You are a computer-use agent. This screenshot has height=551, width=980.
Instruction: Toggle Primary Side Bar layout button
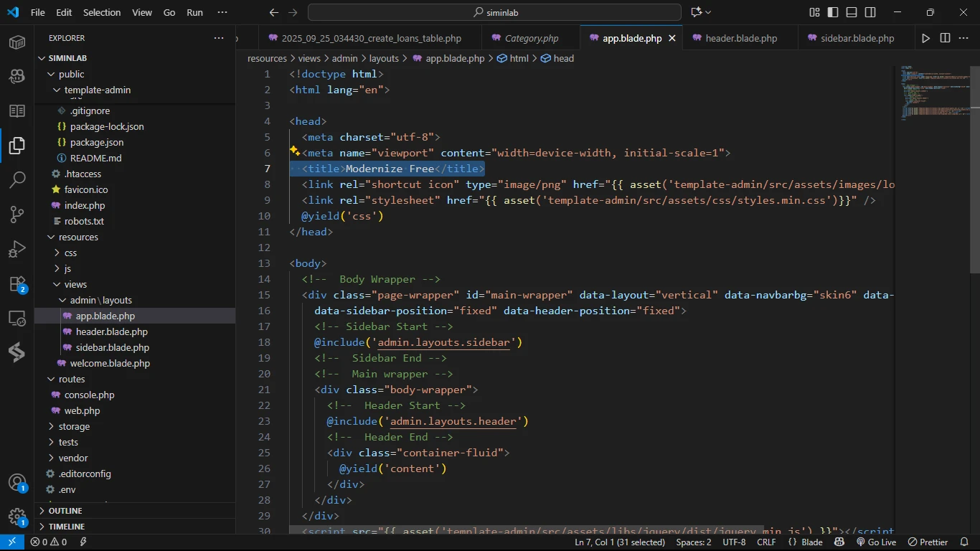click(833, 12)
